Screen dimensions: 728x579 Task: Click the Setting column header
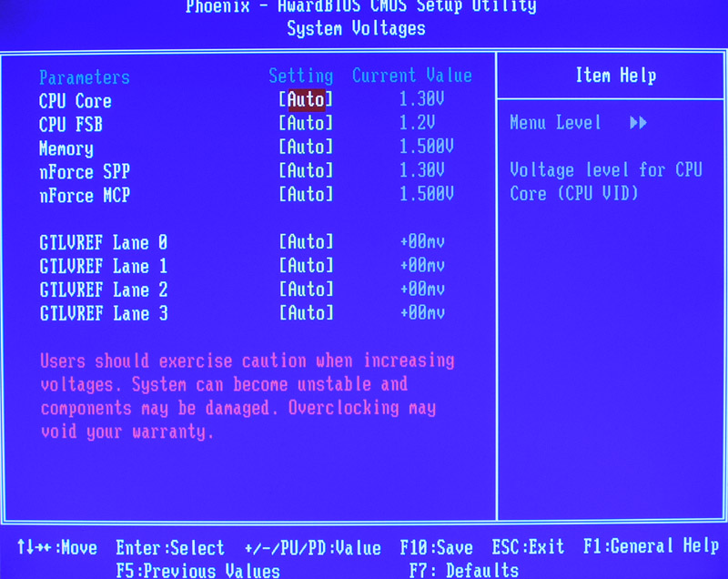(301, 76)
